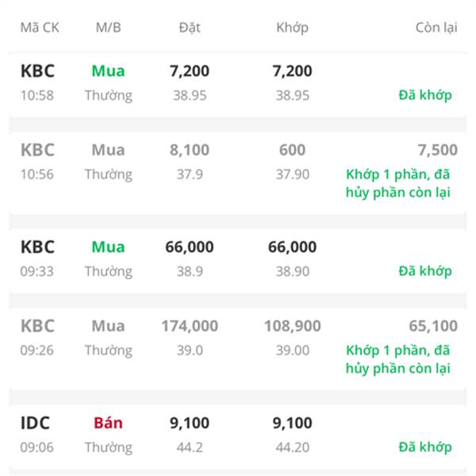Tap partial-fill status on 09:26 order
This screenshot has width=476, height=476.
tap(398, 359)
